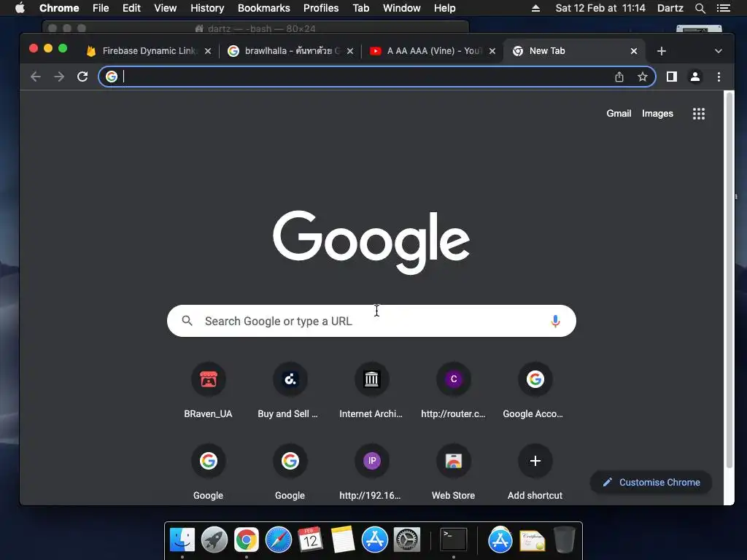Screen dimensions: 747x560
Task: Click the Dartz user name in menu bar
Action: (x=670, y=8)
